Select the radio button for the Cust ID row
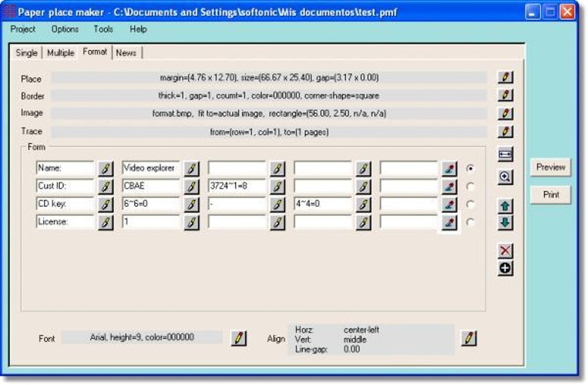The height and width of the screenshot is (385, 588). click(x=470, y=186)
